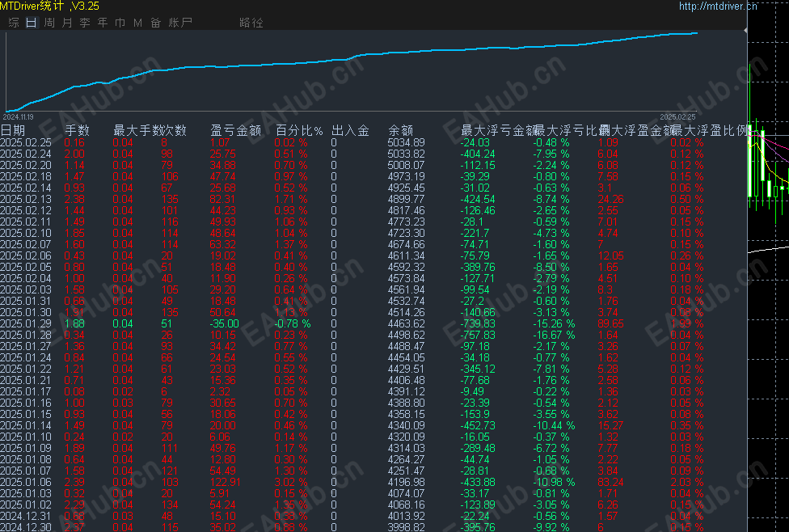Viewport: 789px width, 532px height.
Task: Click balance 4611.34 in 2025.02.06 row
Action: tap(406, 256)
